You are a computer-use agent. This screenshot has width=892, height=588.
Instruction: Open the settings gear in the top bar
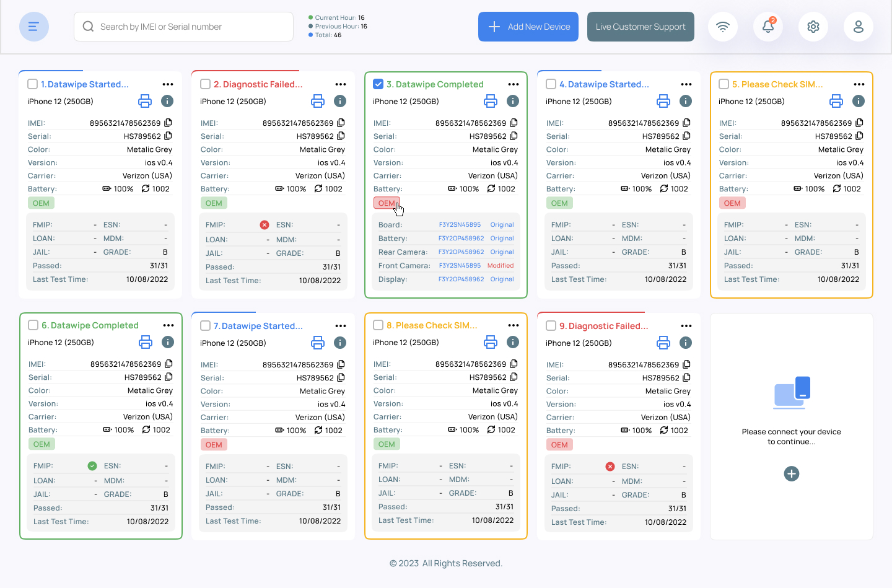point(813,27)
